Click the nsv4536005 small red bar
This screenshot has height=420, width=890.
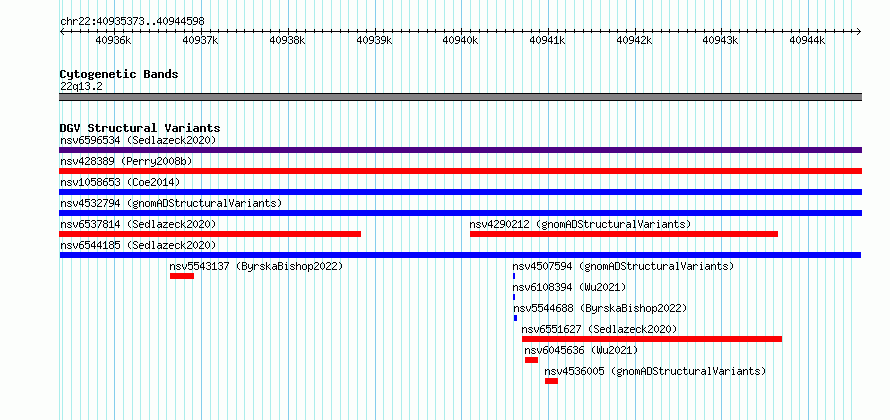tap(551, 381)
